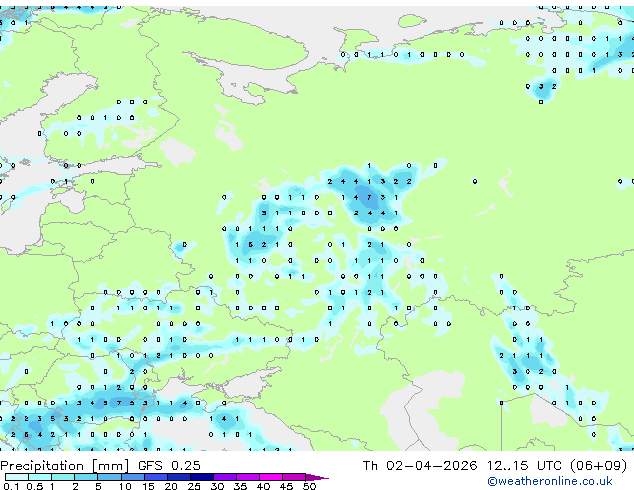Viewport: 634px width, 490px height.
Task: Click the legend tick label '0.1'
Action: point(11,486)
